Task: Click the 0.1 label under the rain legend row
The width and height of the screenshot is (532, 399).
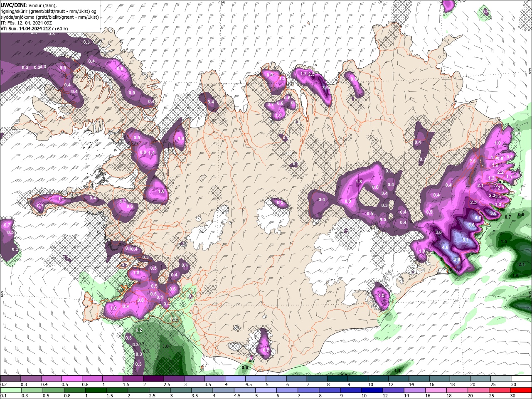Action: tap(4, 396)
